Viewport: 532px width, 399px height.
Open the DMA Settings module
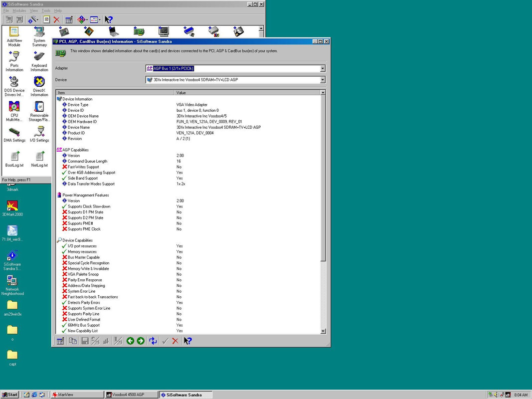pyautogui.click(x=14, y=134)
